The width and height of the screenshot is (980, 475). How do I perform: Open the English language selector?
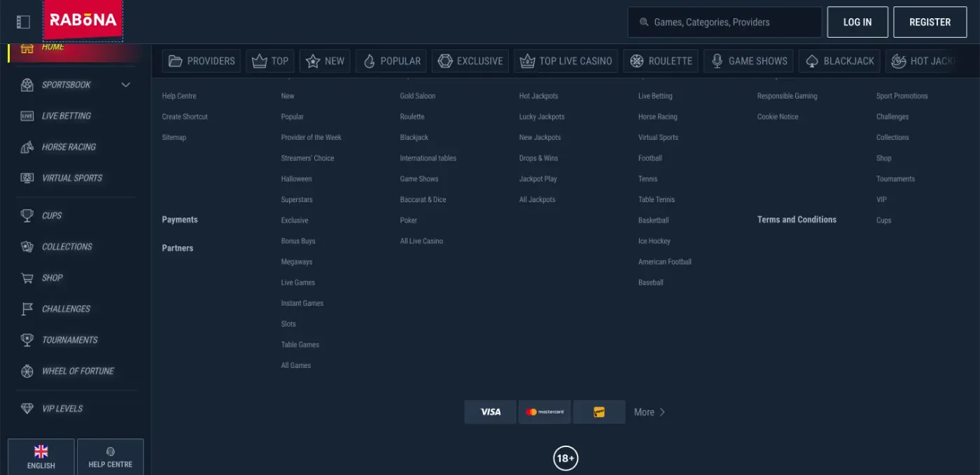[x=41, y=457]
